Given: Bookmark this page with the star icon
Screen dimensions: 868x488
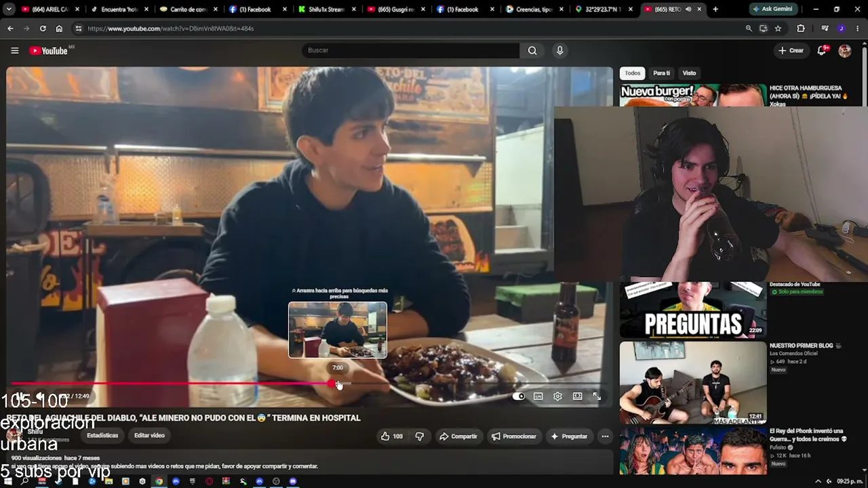Looking at the screenshot, I should click(778, 28).
